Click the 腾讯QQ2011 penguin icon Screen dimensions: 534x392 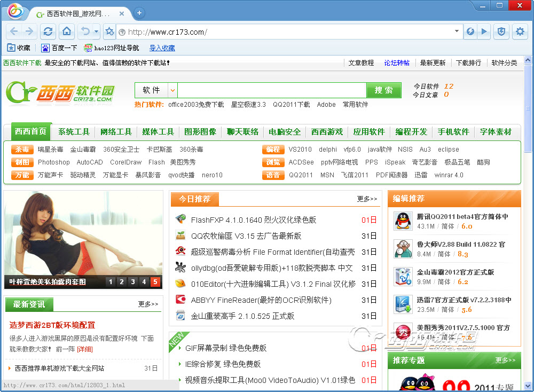click(403, 221)
